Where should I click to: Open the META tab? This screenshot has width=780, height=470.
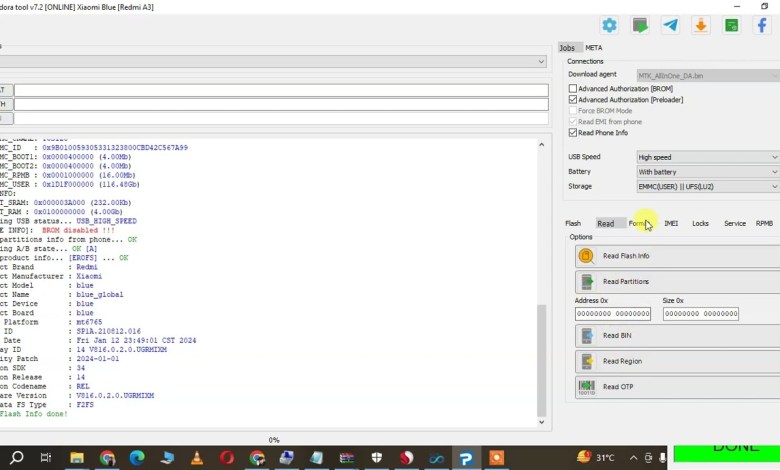[x=594, y=48]
